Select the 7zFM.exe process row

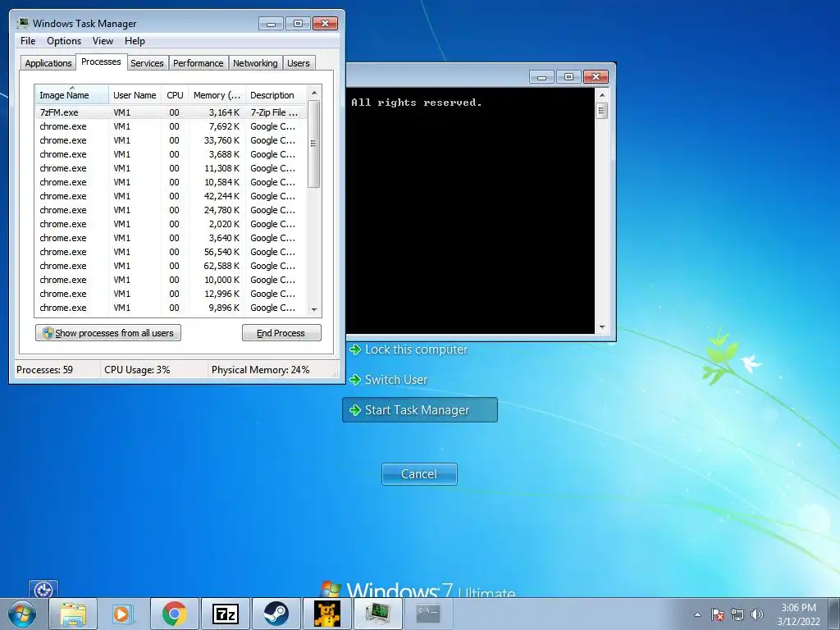click(171, 112)
